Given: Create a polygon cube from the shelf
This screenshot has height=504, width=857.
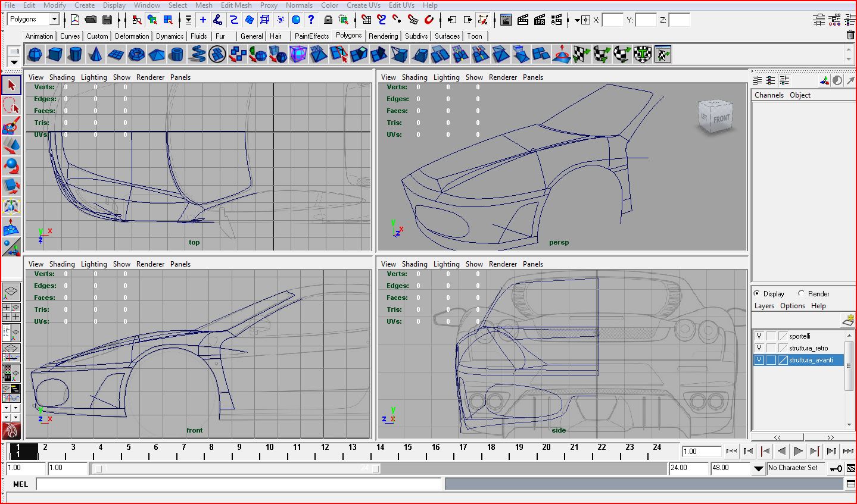Looking at the screenshot, I should tap(55, 55).
